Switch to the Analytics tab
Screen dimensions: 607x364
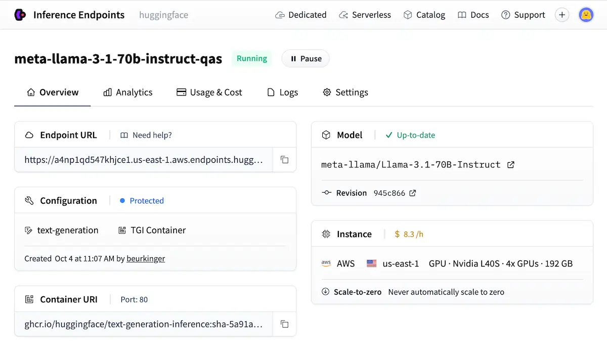tap(128, 93)
